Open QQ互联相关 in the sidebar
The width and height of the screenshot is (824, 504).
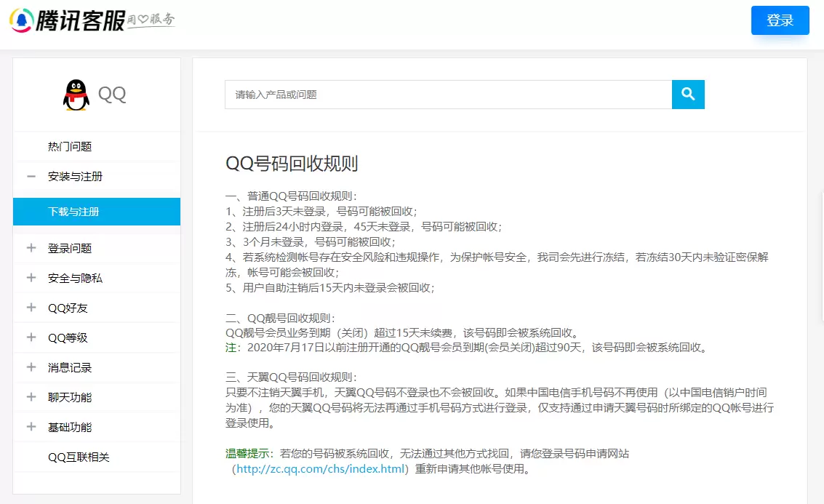pyautogui.click(x=79, y=457)
